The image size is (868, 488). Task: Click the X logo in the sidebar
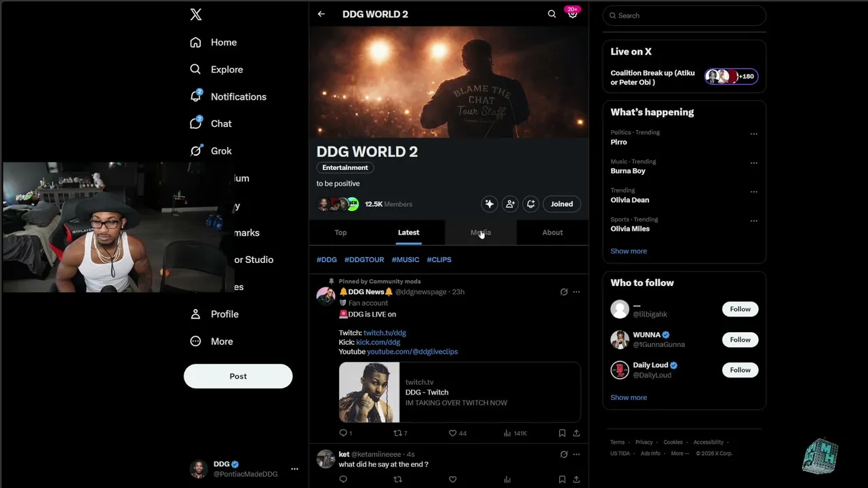click(x=196, y=15)
